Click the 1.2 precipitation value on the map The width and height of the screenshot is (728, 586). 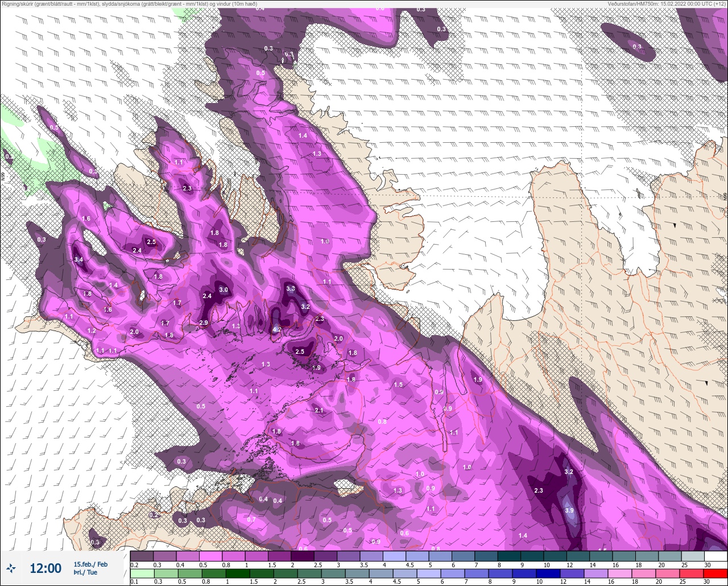pyautogui.click(x=92, y=331)
